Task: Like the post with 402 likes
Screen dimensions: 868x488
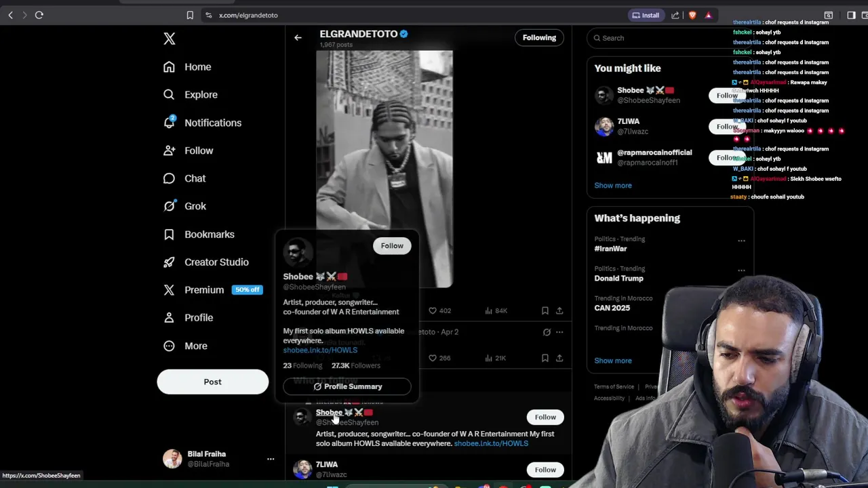Action: [x=439, y=310]
